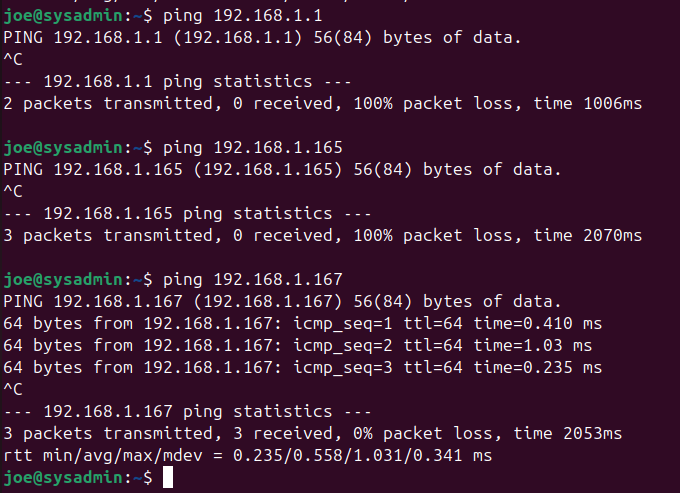Screen dimensions: 680x493
Task: Click the "--- 192.168.1.167 ping statistics ---" header line
Action: tap(187, 413)
